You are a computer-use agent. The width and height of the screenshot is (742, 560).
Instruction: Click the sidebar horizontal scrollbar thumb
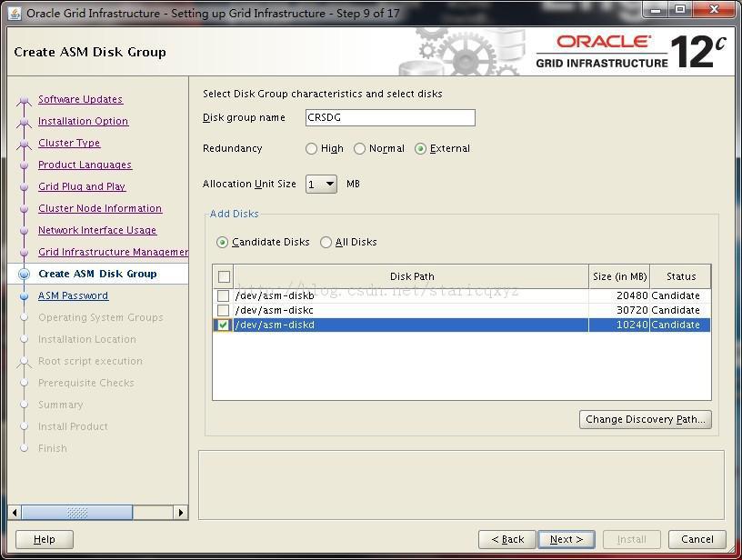[x=77, y=513]
